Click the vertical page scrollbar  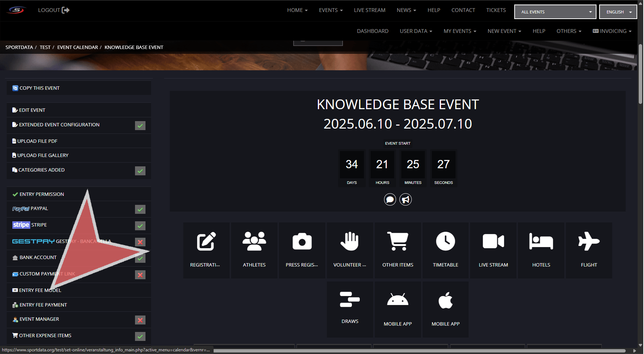coord(640,75)
